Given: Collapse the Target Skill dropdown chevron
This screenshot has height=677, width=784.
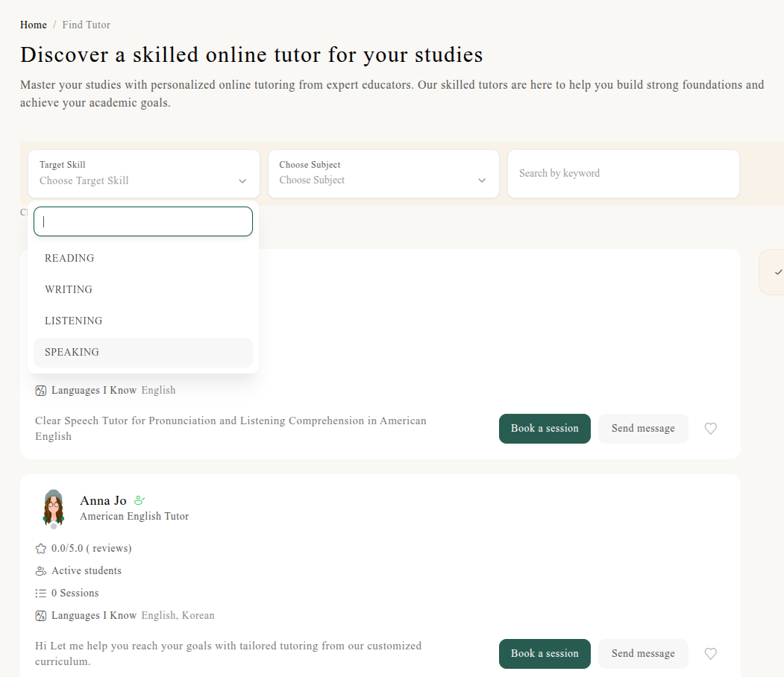Looking at the screenshot, I should point(242,180).
